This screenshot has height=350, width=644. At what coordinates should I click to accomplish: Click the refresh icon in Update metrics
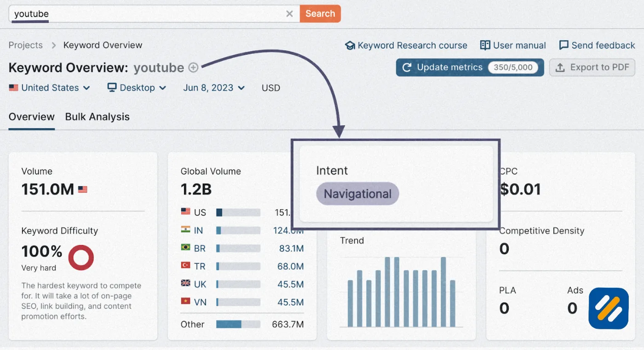[407, 68]
